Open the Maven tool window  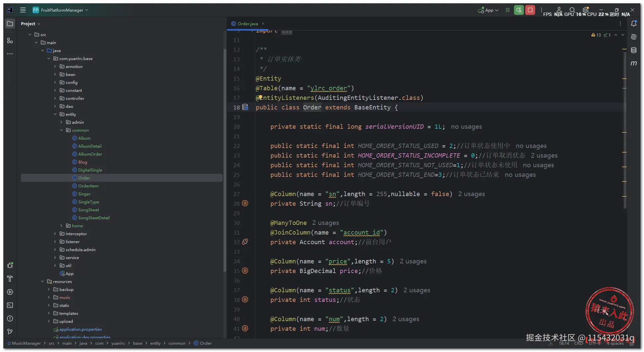(634, 63)
